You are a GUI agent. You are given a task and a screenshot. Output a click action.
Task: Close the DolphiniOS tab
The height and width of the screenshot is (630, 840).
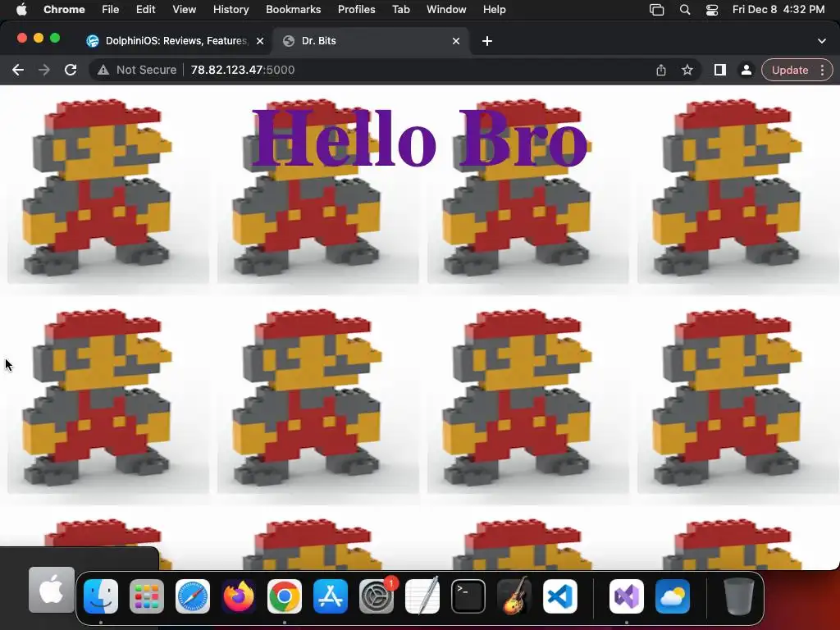[x=260, y=41]
